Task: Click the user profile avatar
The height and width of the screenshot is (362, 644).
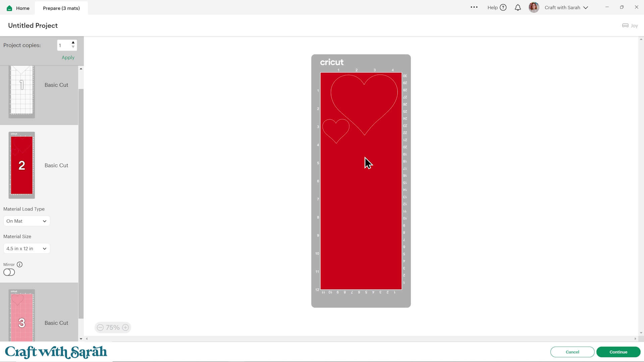Action: pos(534,7)
